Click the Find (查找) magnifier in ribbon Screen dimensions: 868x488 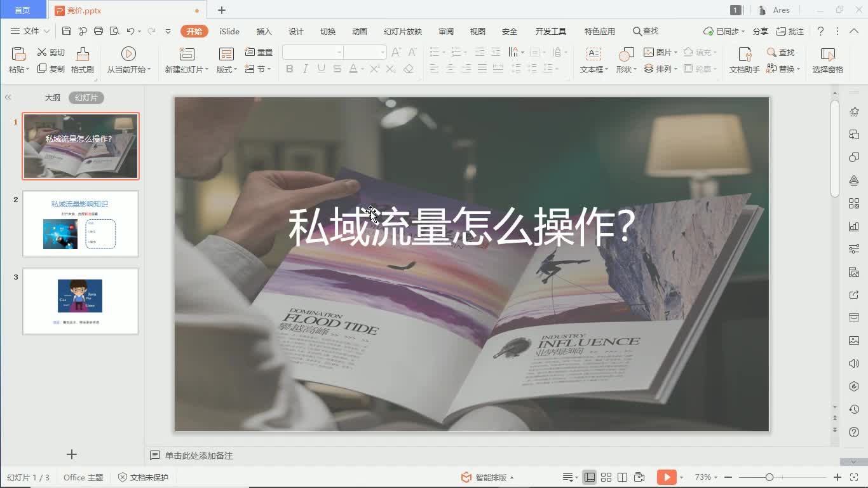tap(781, 52)
